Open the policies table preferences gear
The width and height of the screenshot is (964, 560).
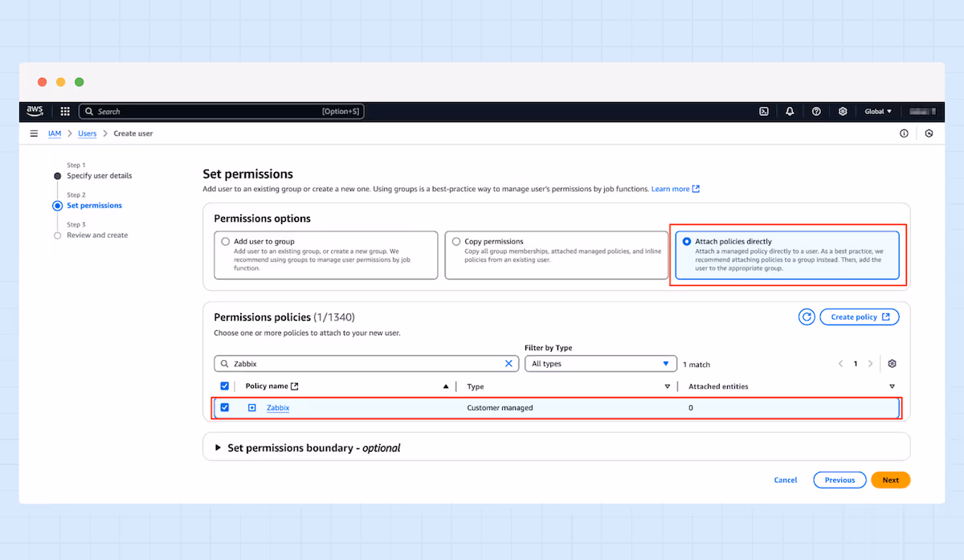point(893,364)
